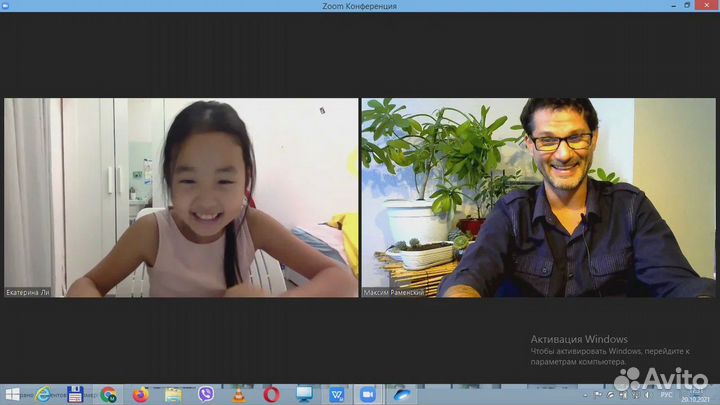Open the floppy disk app in taskbar
720x405 pixels.
75,394
